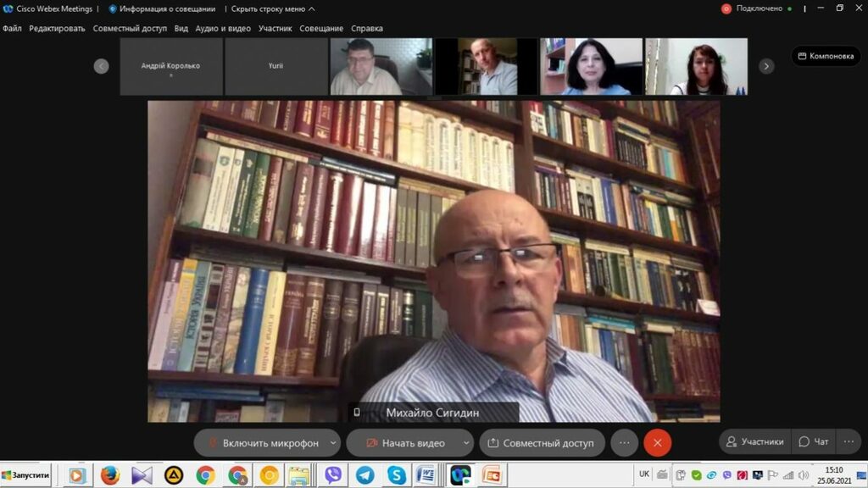Screen dimensions: 868x488
Task: Leave meeting with the red X button
Action: click(657, 442)
